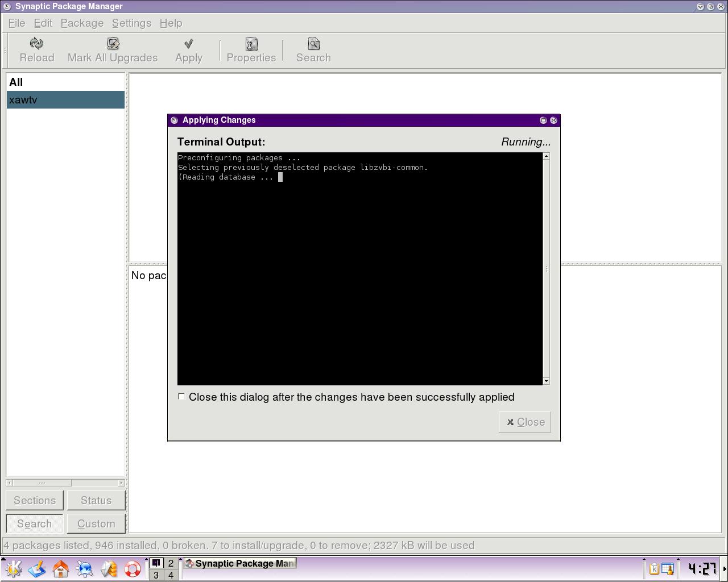Click the terminal line mentioning libzvbi-common
This screenshot has height=582, width=728.
(x=303, y=167)
